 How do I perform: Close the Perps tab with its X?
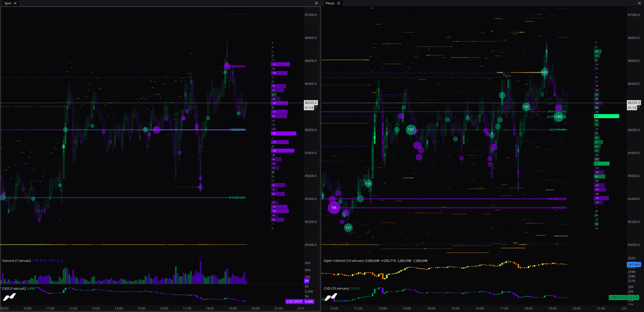[340, 3]
